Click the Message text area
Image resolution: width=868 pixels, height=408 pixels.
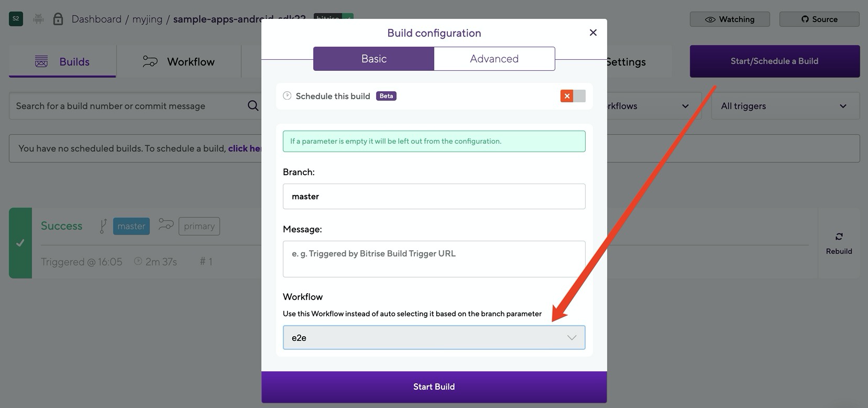(x=434, y=259)
